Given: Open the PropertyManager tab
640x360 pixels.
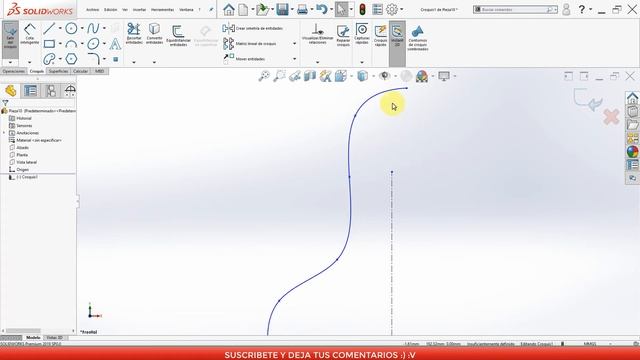Looking at the screenshot, I should 31,91.
